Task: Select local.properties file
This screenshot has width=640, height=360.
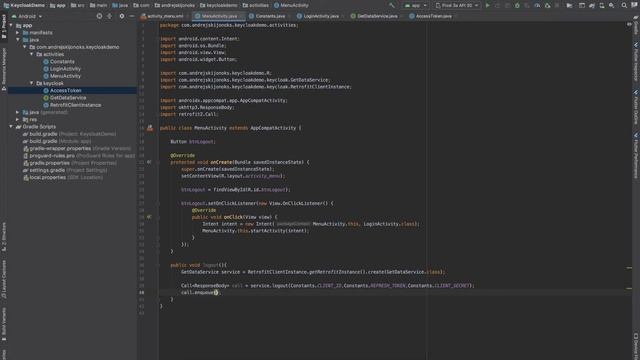Action: pos(63,178)
